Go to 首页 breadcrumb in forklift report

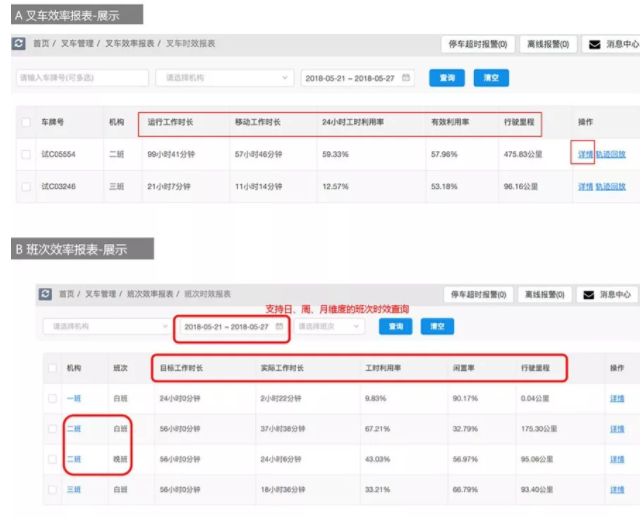click(41, 45)
